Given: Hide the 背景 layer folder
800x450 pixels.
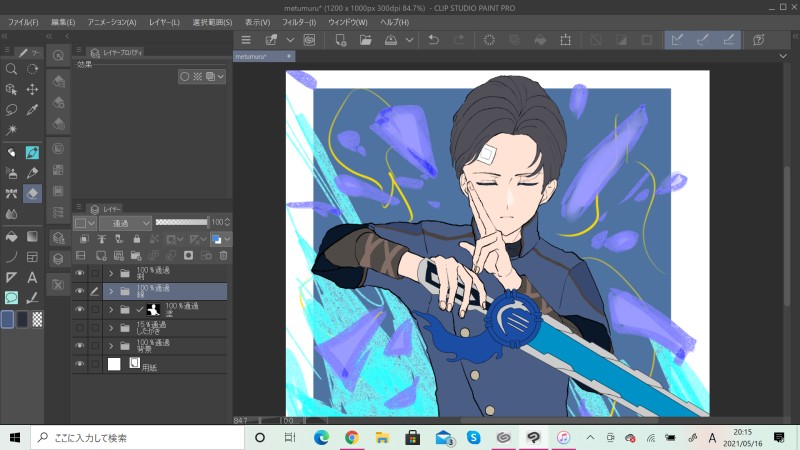Looking at the screenshot, I should pyautogui.click(x=80, y=345).
